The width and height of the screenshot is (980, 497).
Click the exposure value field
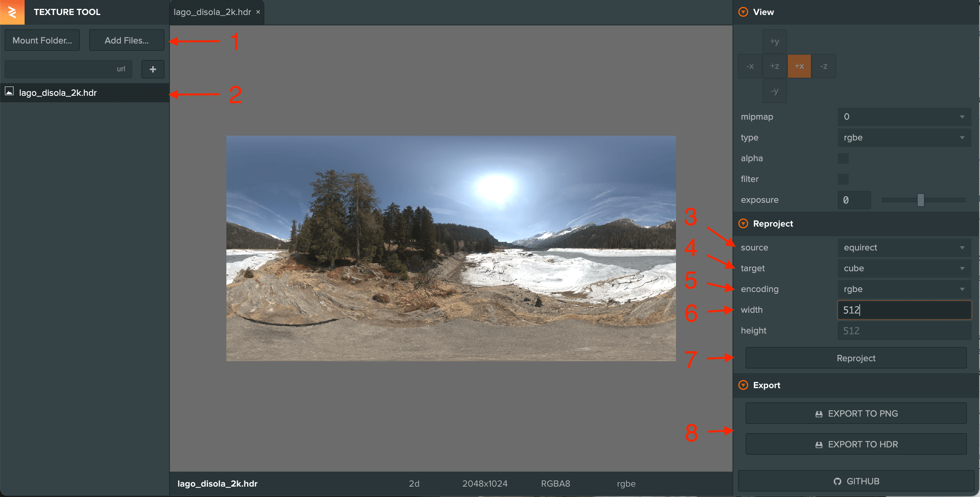click(x=854, y=200)
